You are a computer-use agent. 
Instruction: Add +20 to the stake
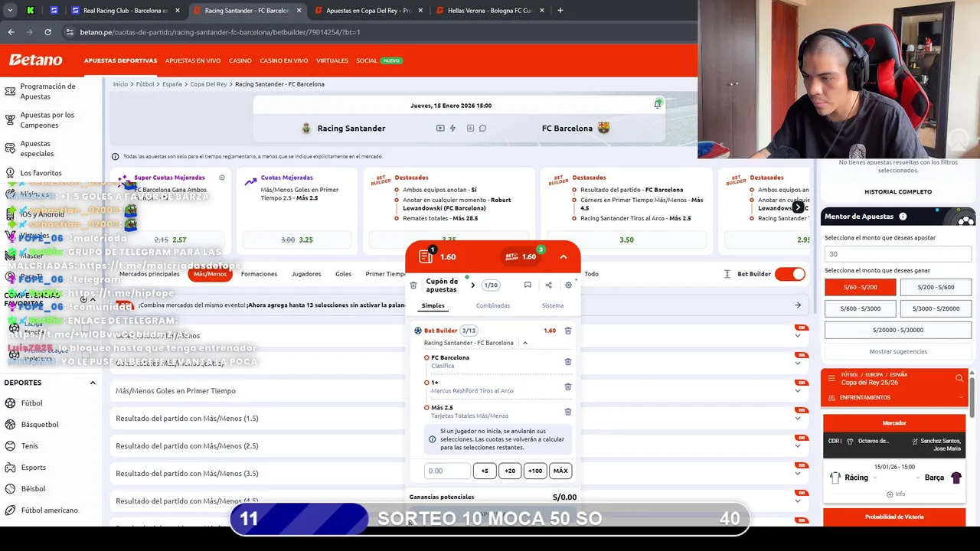[510, 471]
